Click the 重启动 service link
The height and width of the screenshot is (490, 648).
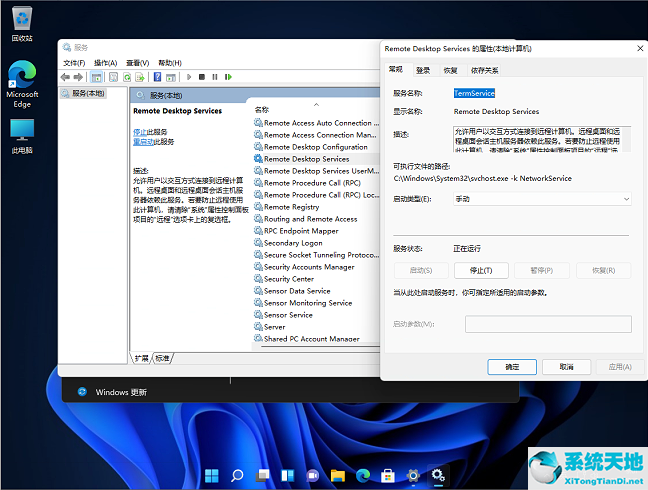[x=143, y=142]
